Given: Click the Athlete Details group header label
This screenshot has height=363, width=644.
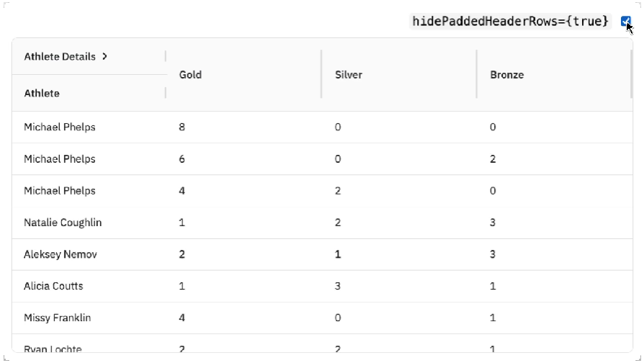Looking at the screenshot, I should click(60, 56).
